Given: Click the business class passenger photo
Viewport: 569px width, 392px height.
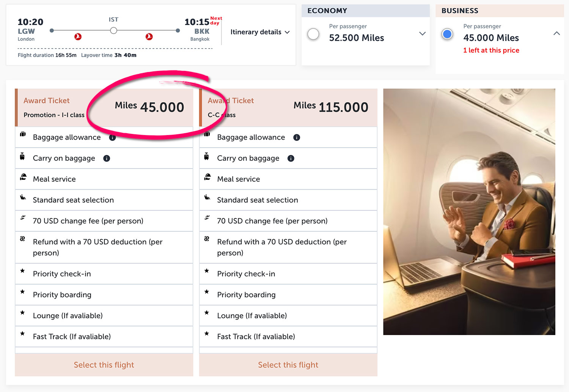Looking at the screenshot, I should coord(469,212).
